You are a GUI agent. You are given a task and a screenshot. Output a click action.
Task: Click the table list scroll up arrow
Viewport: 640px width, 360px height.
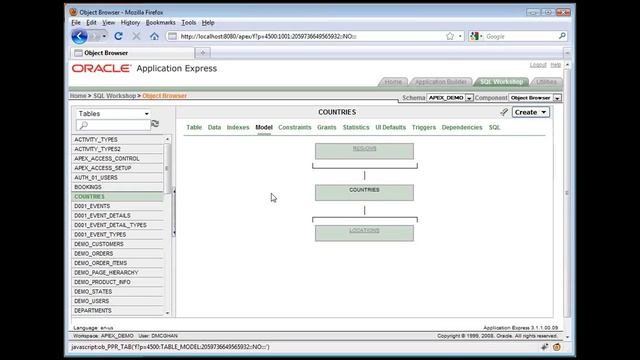click(x=167, y=139)
